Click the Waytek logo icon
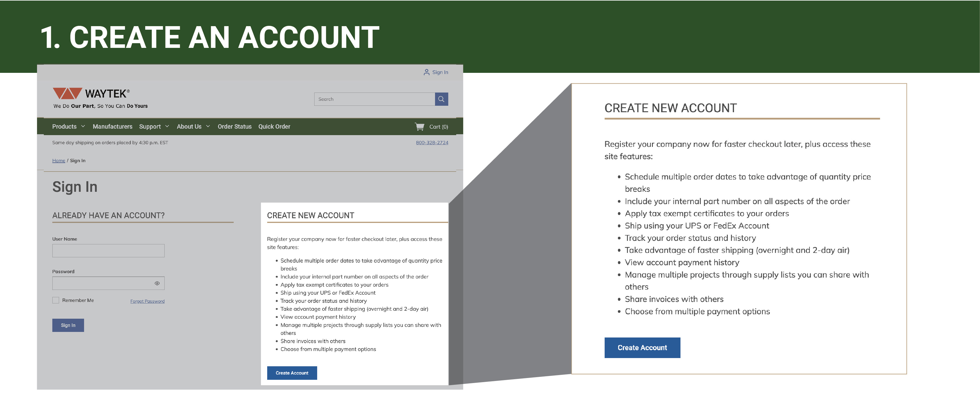Image resolution: width=980 pixels, height=398 pixels. (x=61, y=94)
